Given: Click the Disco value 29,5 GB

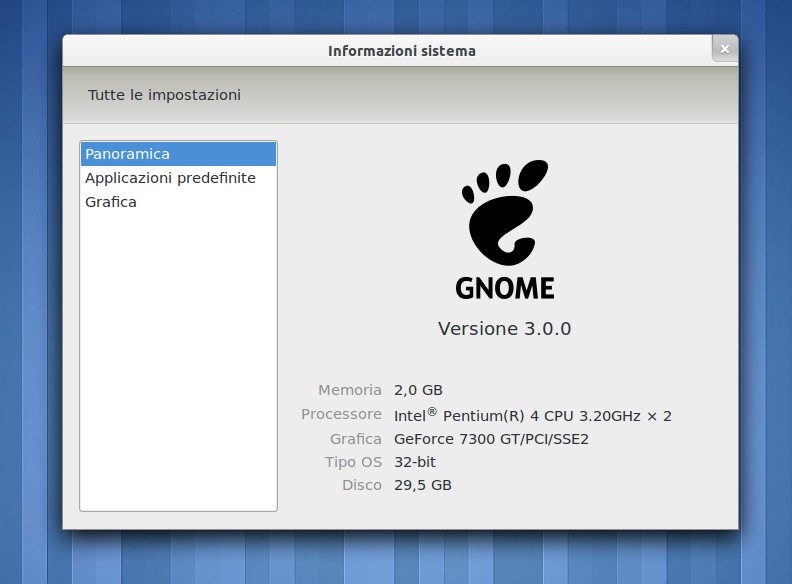Looking at the screenshot, I should (423, 485).
